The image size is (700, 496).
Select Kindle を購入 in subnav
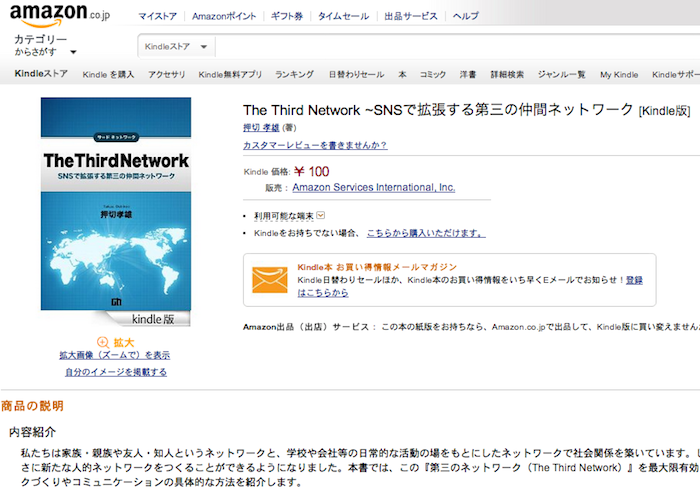108,75
